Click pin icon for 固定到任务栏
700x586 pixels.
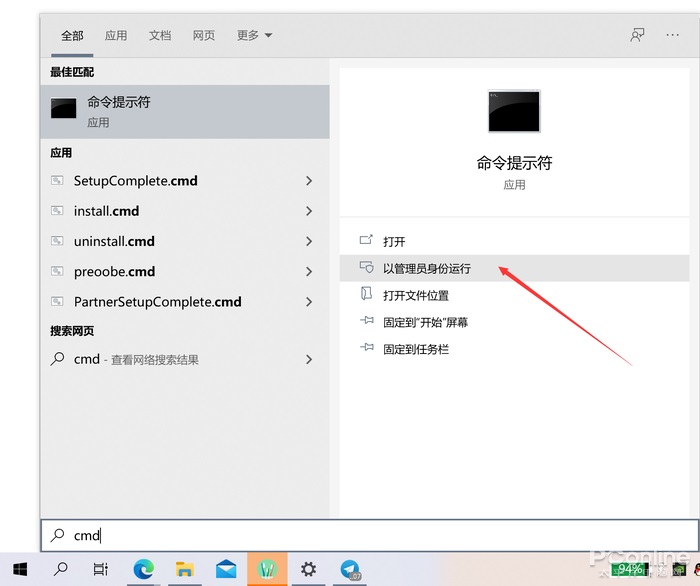click(x=367, y=347)
